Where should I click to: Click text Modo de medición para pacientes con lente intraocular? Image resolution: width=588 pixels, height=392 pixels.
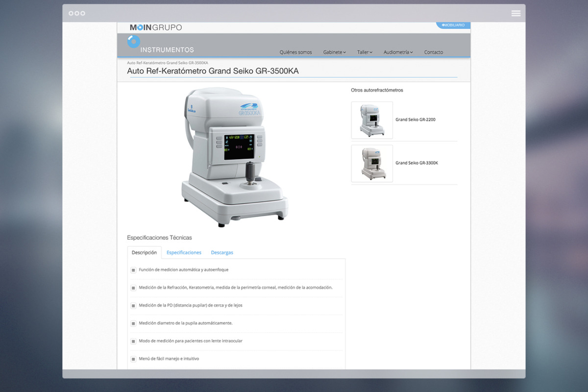pos(190,341)
